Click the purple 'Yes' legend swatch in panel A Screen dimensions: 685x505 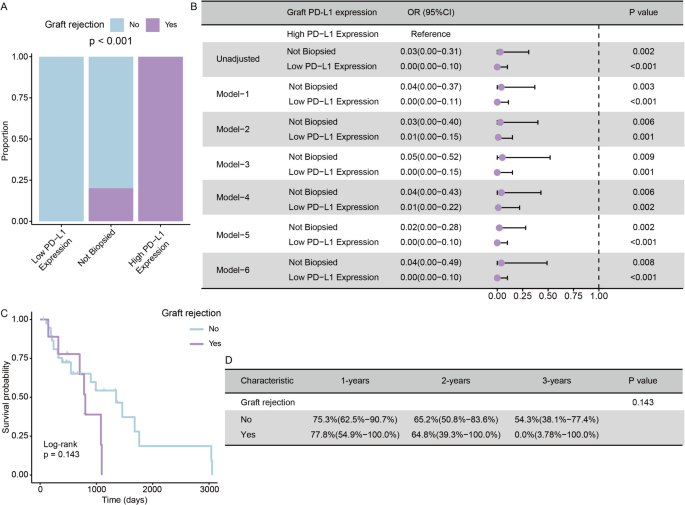click(x=180, y=19)
